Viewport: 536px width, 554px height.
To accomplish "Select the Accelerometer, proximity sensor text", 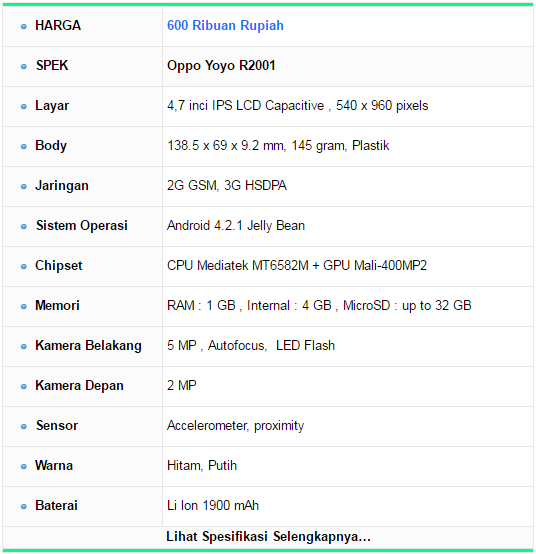I will pyautogui.click(x=235, y=426).
